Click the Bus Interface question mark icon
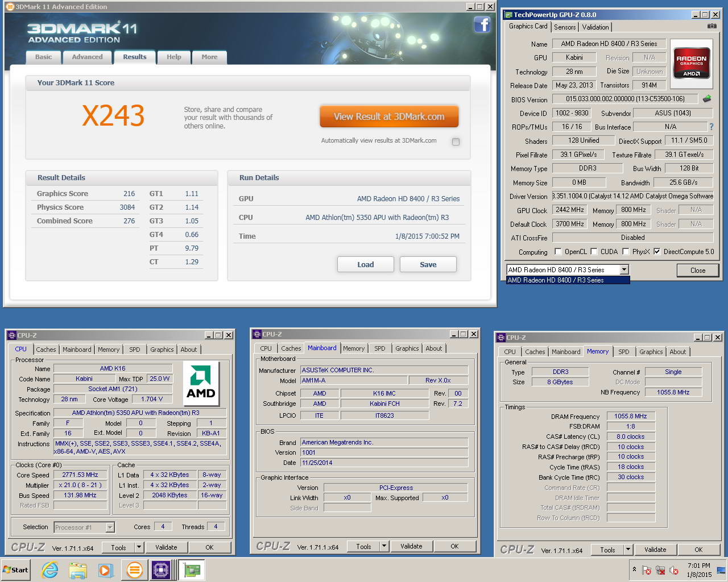728x582 pixels. click(711, 127)
